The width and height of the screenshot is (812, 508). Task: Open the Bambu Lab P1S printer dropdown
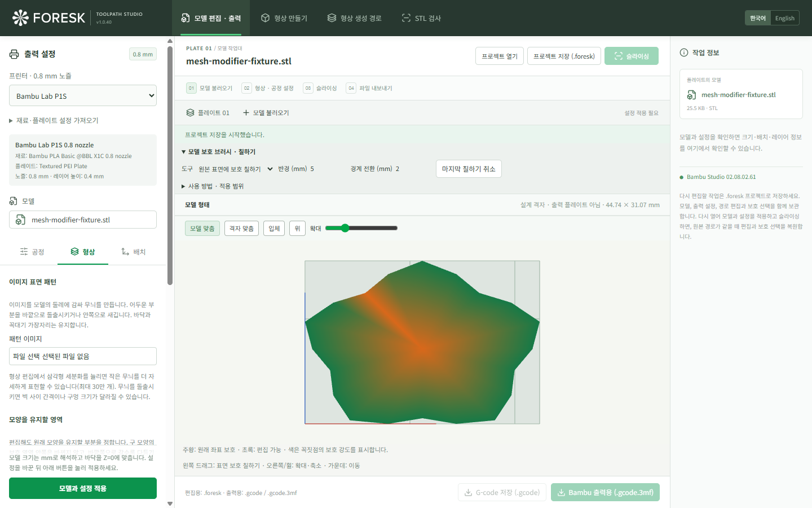coord(83,96)
